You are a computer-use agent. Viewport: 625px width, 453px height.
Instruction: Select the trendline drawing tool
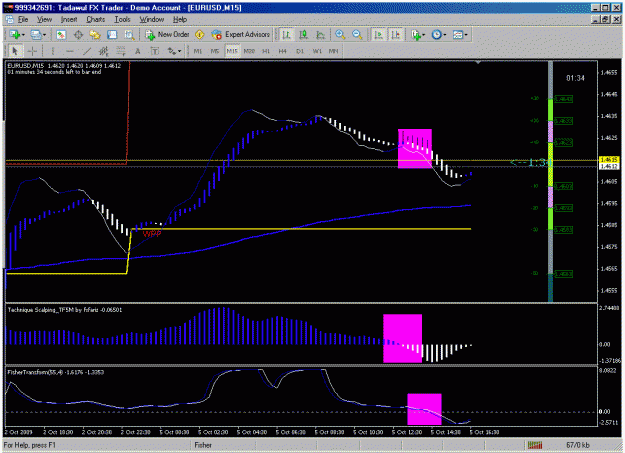click(87, 51)
